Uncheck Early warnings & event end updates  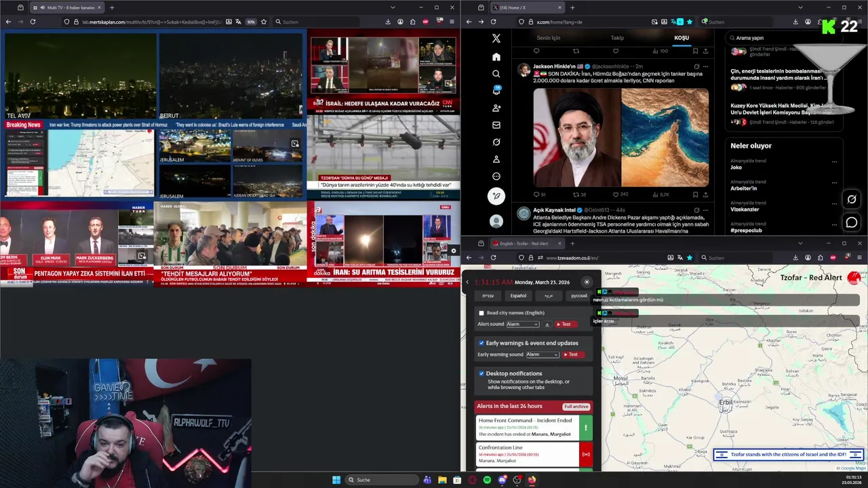click(481, 343)
